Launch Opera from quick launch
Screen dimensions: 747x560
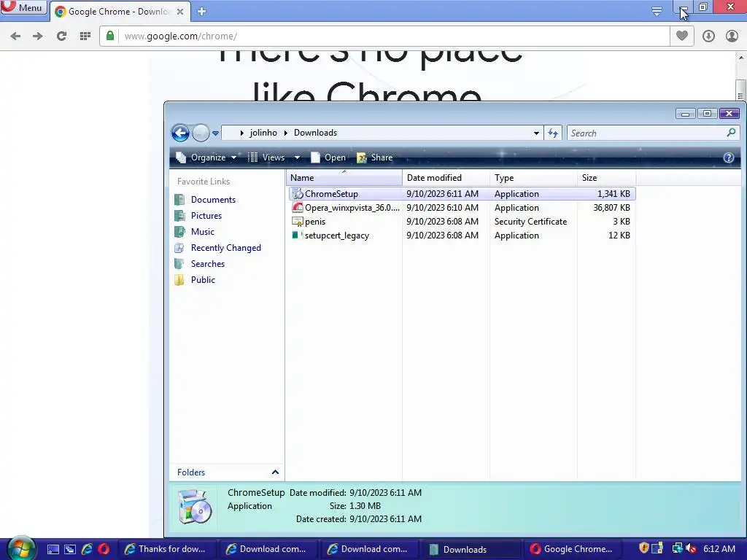pos(104,549)
